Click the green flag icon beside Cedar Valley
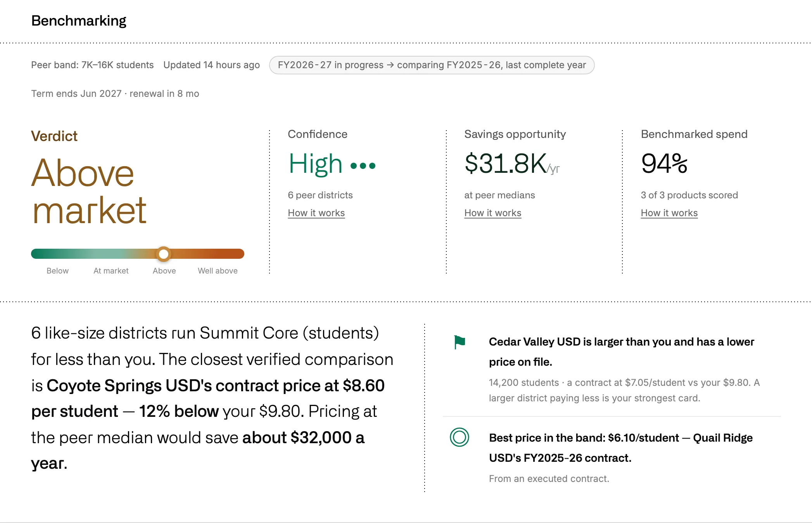 [460, 342]
